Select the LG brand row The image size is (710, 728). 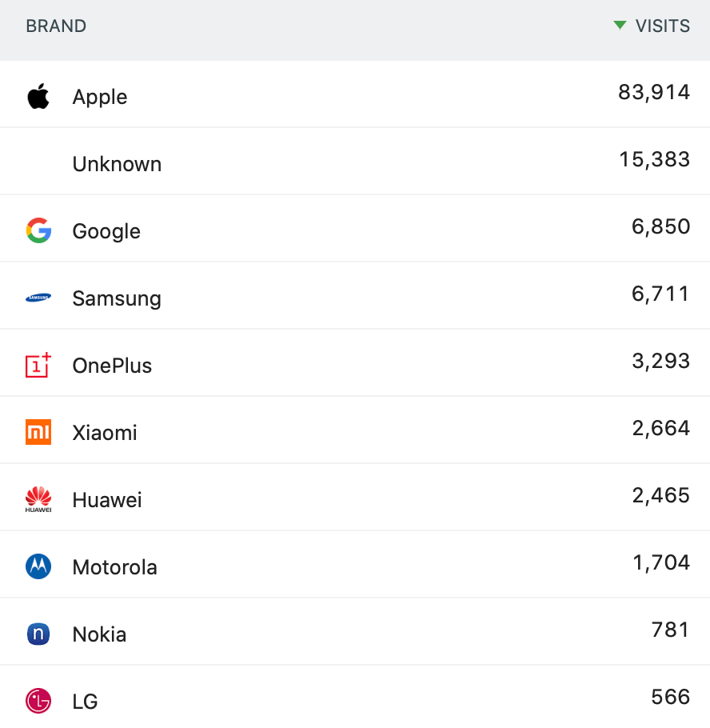(x=355, y=701)
